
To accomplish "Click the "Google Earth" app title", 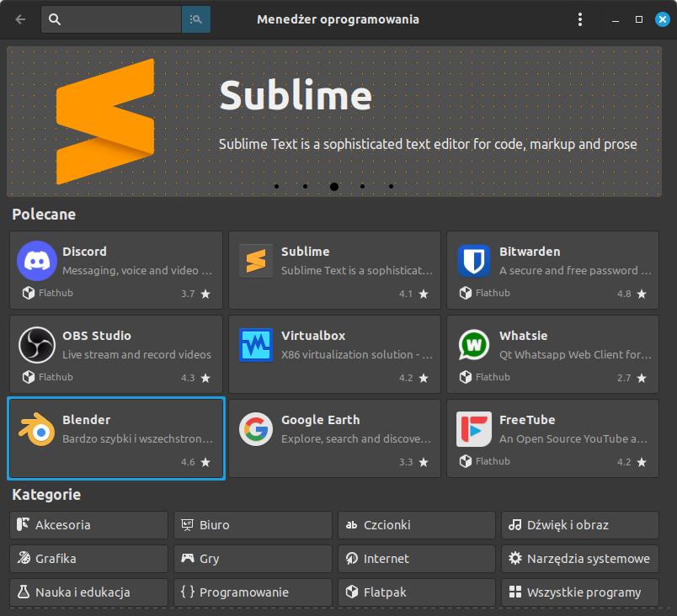I will [x=320, y=420].
